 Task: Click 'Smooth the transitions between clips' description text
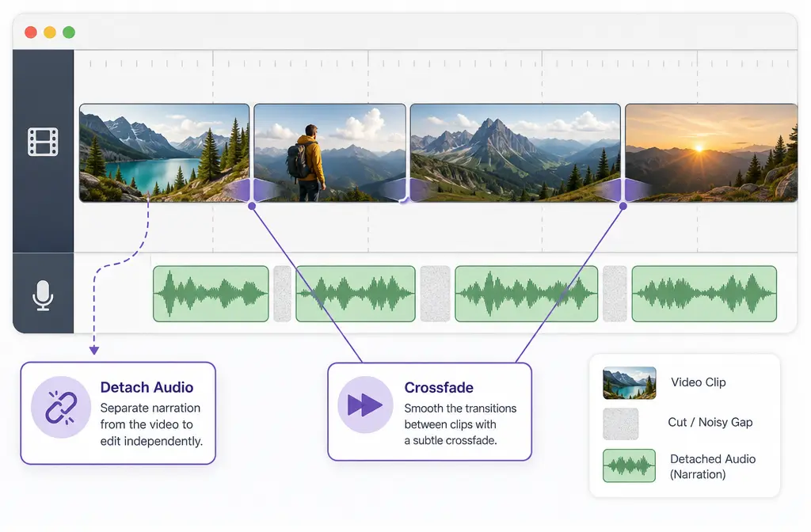pos(460,424)
